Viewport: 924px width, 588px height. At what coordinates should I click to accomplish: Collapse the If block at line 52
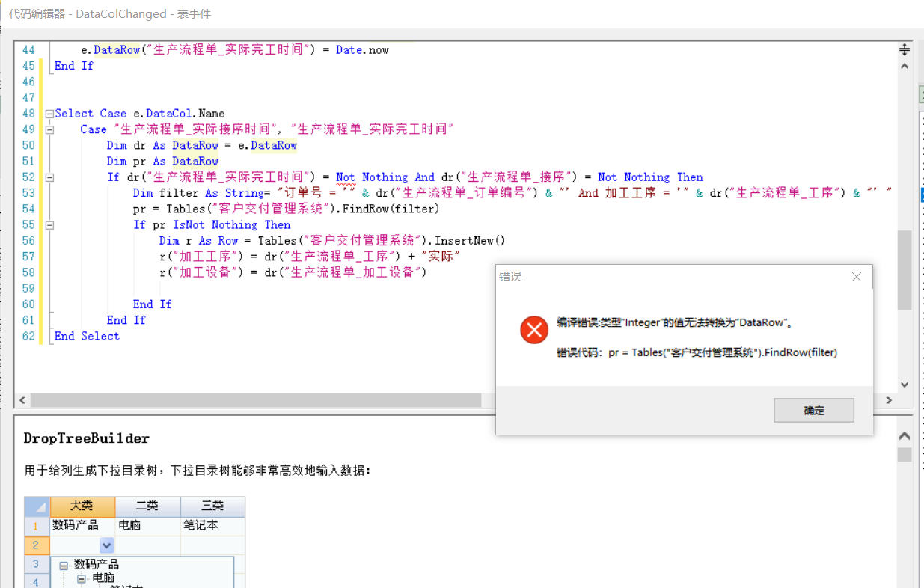coord(49,177)
